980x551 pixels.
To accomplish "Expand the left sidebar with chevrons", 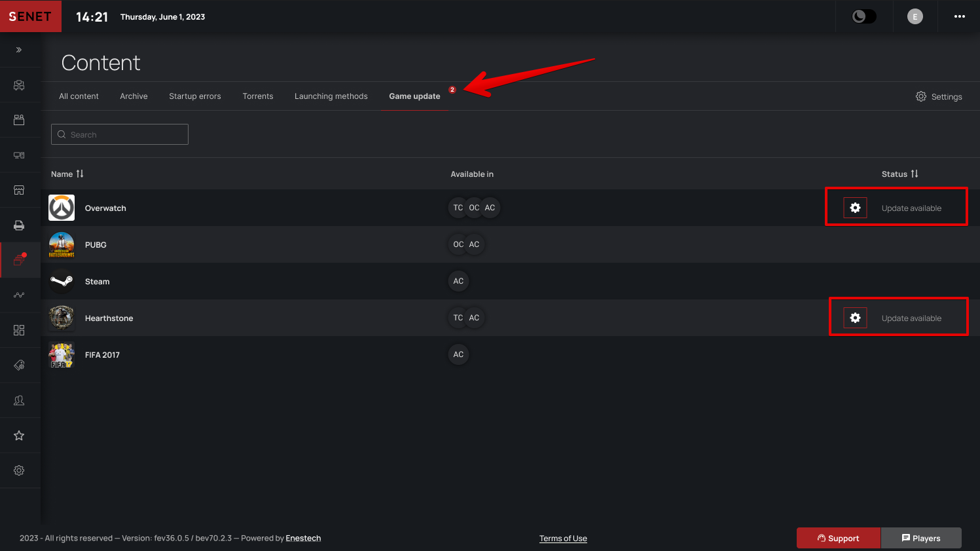I will pyautogui.click(x=19, y=50).
